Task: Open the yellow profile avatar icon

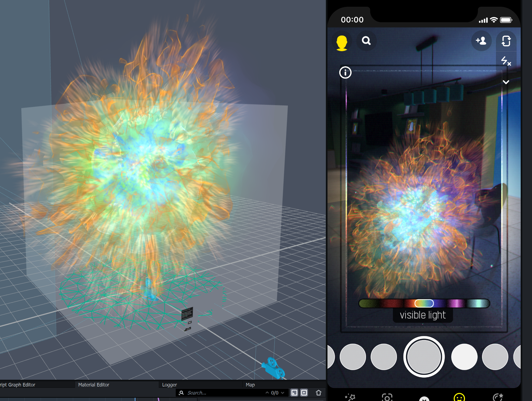Action: pyautogui.click(x=342, y=43)
